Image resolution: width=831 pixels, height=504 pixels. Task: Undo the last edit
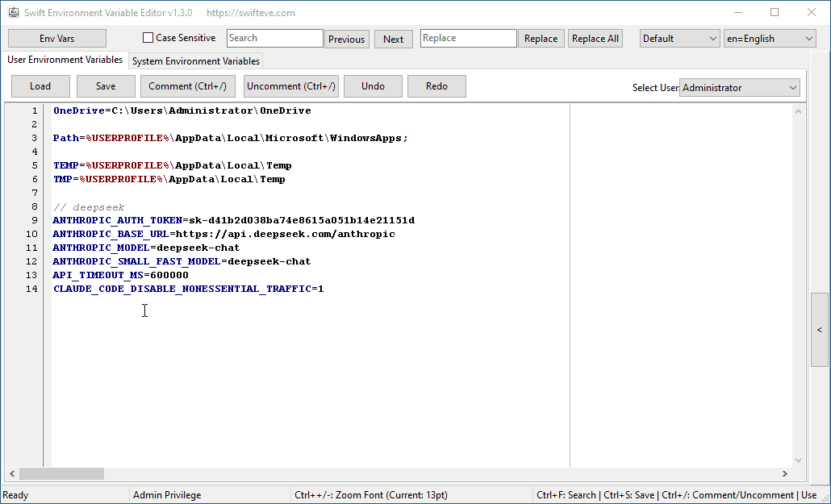click(x=373, y=86)
